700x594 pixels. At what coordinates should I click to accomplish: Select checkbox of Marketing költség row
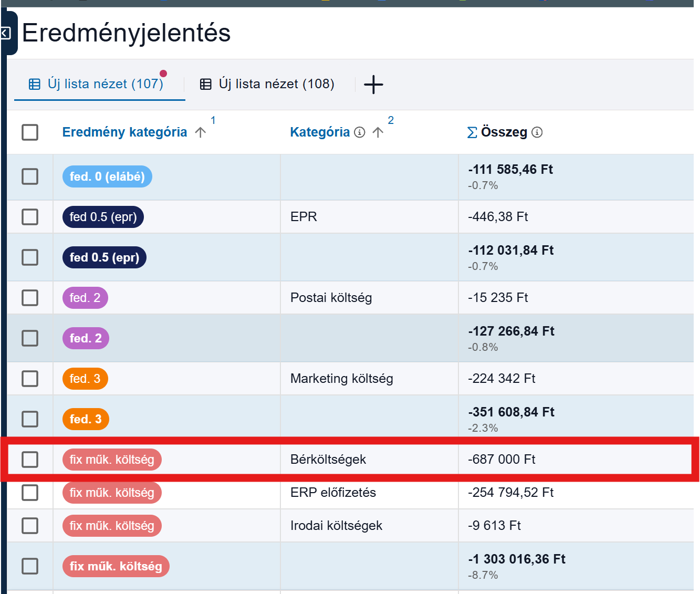pos(30,379)
